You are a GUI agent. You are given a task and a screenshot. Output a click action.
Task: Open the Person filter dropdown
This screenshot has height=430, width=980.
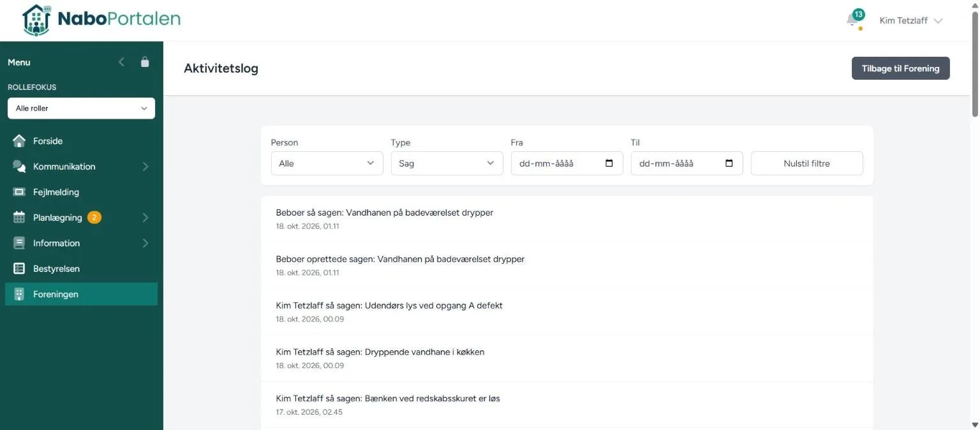327,163
